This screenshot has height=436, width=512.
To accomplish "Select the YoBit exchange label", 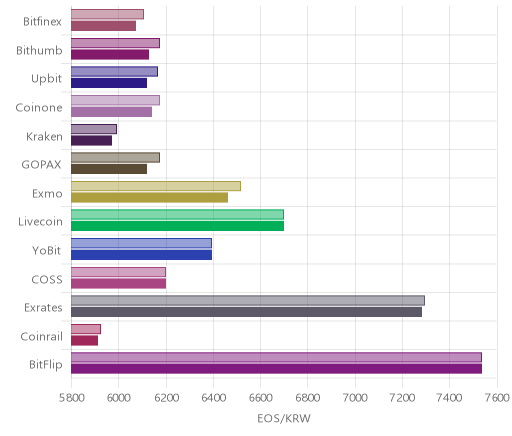I will pos(47,250).
